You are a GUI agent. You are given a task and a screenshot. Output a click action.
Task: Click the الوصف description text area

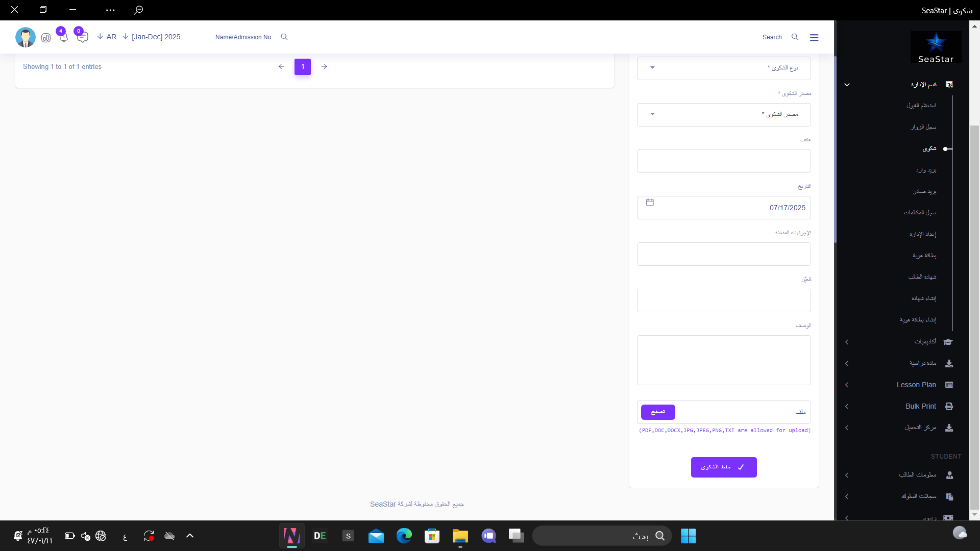[723, 360]
